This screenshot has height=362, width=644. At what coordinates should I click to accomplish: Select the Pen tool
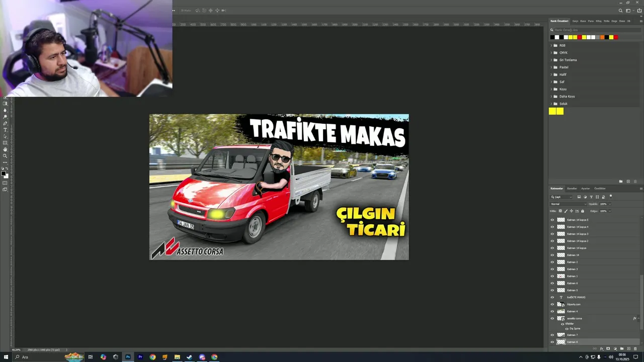[x=5, y=123]
